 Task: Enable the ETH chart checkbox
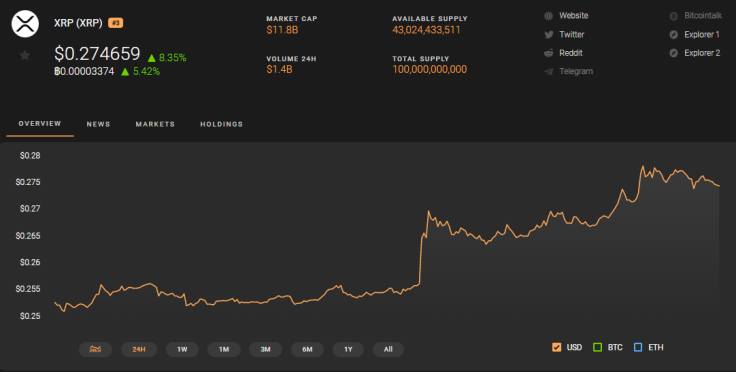638,348
